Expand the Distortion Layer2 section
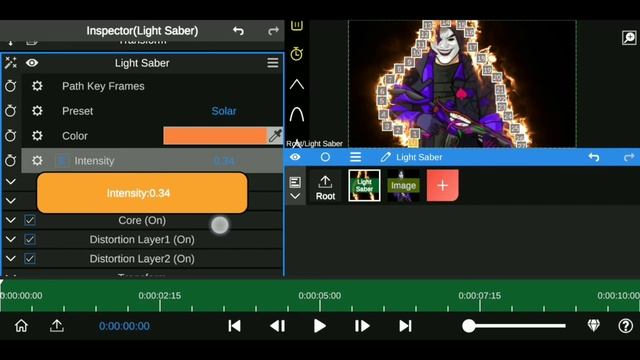Image resolution: width=640 pixels, height=360 pixels. pos(11,259)
